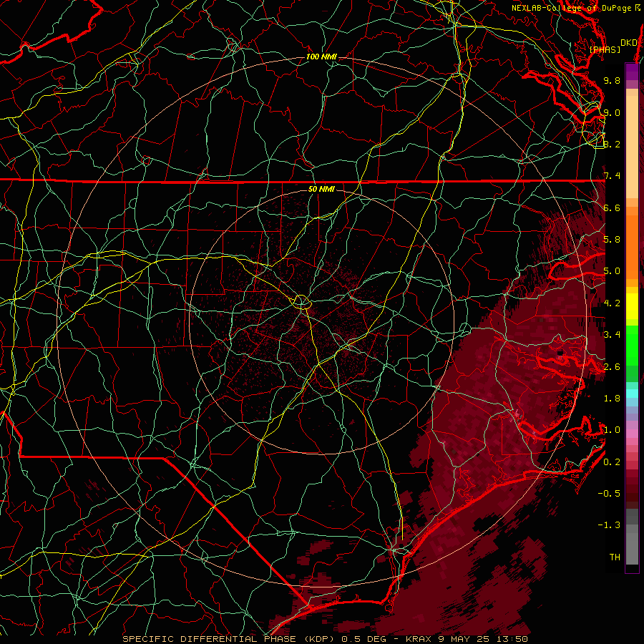Click the cyan band of the color bar

click(632, 394)
